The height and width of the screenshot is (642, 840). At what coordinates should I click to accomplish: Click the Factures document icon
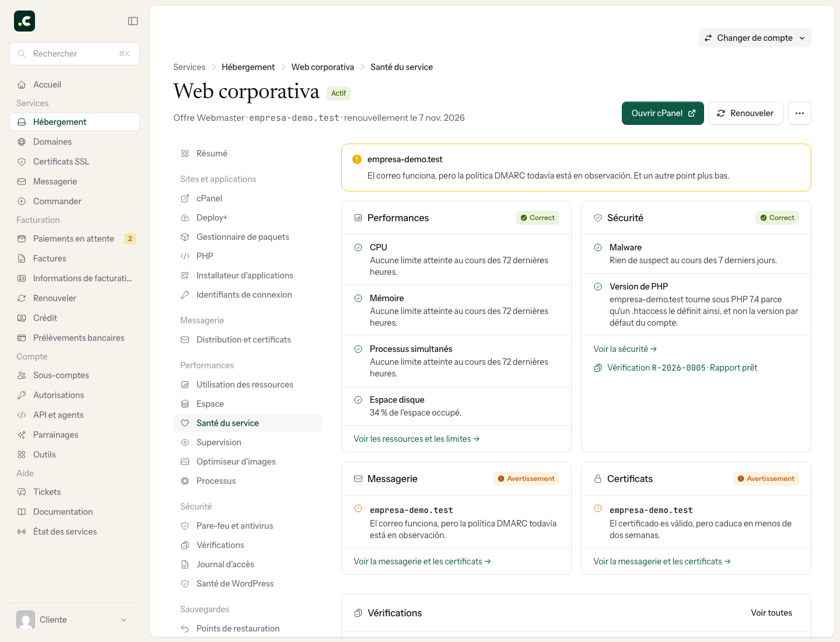pyautogui.click(x=22, y=259)
